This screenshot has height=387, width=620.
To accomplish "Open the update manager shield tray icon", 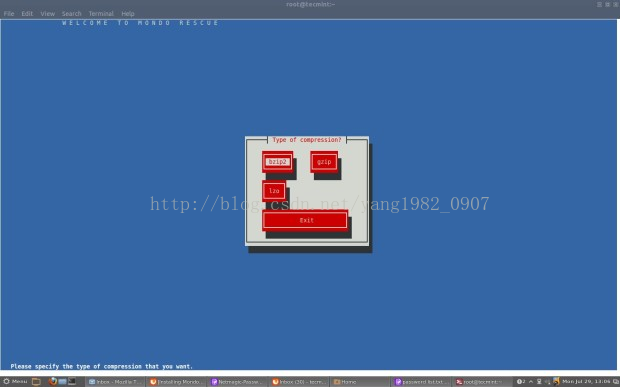I will point(556,381).
